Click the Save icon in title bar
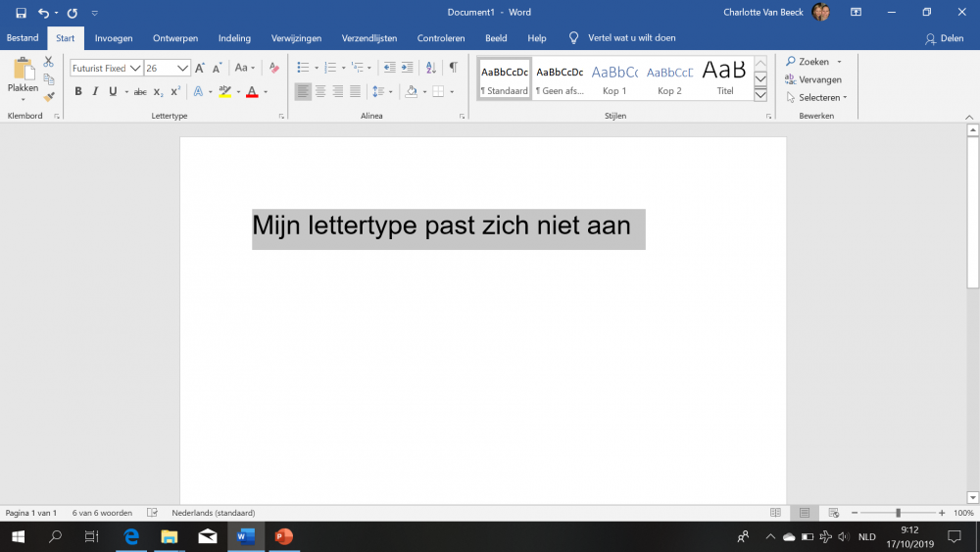 click(x=21, y=13)
